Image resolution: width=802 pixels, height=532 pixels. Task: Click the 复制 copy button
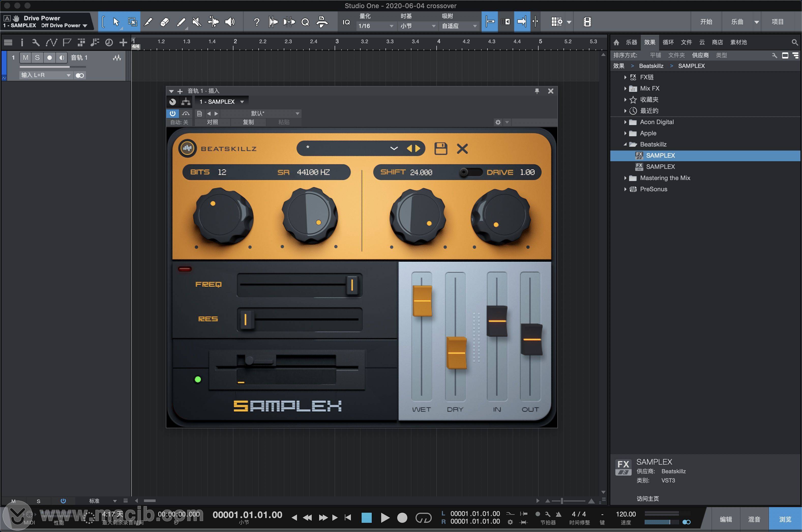click(x=248, y=122)
